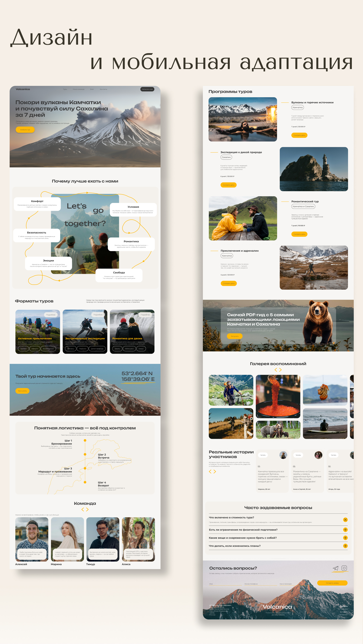Collapse the 'Что включено в стоимость тура?' answer
Screen dimensions: 363x644
coord(345,520)
